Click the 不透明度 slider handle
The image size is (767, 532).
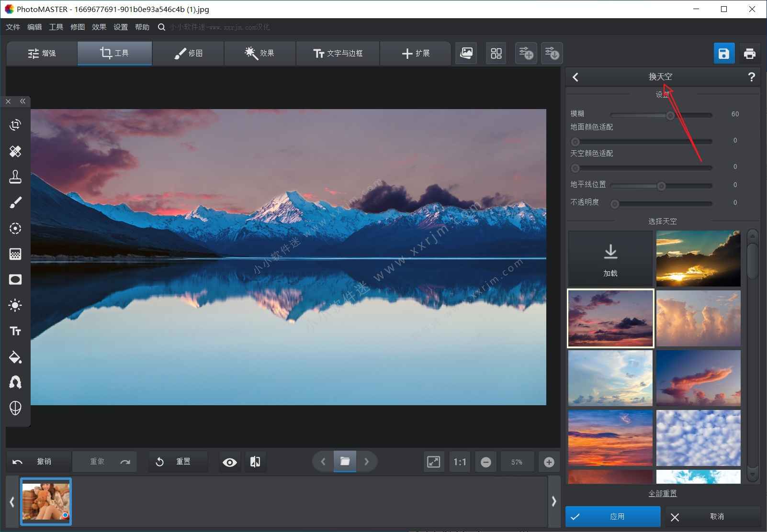(615, 204)
